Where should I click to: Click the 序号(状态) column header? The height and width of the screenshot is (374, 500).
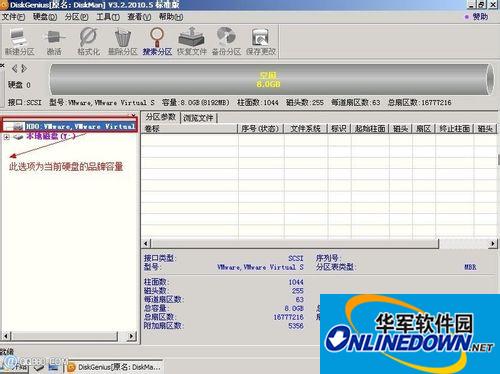(261, 129)
